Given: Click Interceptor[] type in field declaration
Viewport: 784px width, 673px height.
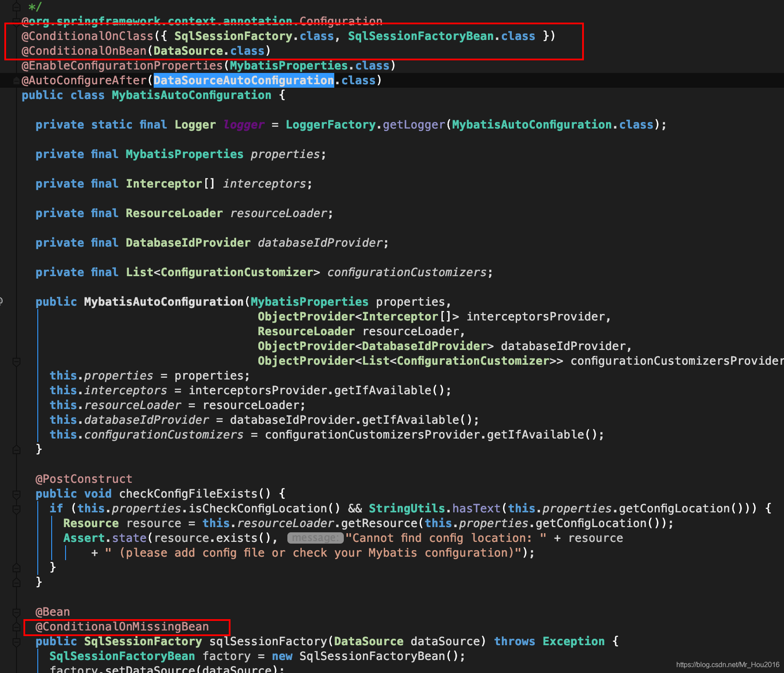Looking at the screenshot, I should click(171, 184).
